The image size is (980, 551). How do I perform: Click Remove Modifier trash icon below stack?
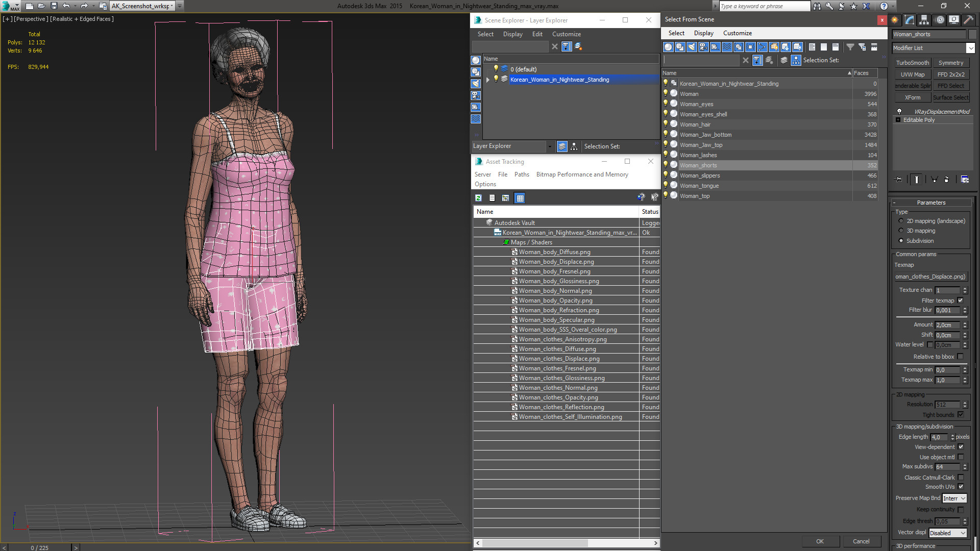(x=946, y=180)
